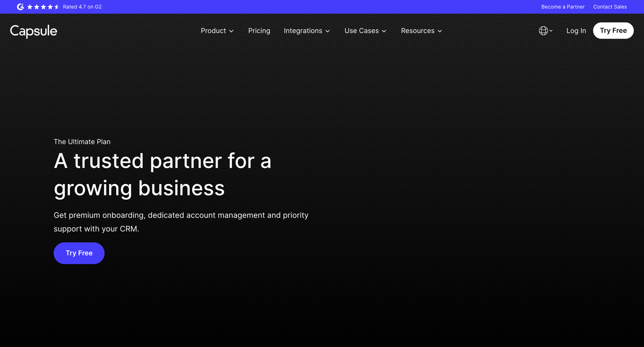The width and height of the screenshot is (644, 347).
Task: Click 'The Ultimate Plan' label
Action: tap(82, 142)
